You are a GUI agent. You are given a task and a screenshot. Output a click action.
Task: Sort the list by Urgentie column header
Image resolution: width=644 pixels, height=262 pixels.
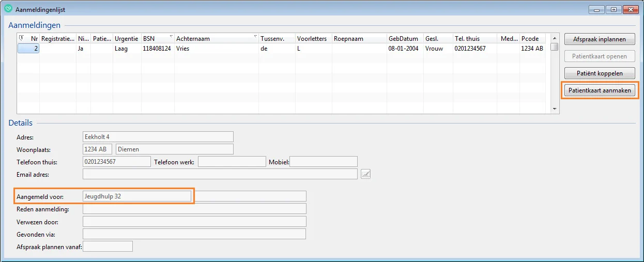(126, 39)
